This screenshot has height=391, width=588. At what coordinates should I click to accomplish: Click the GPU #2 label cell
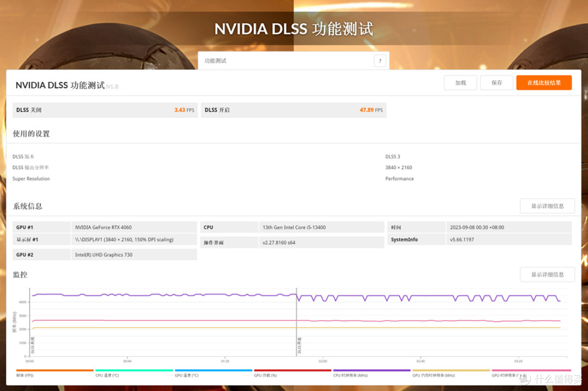point(41,255)
